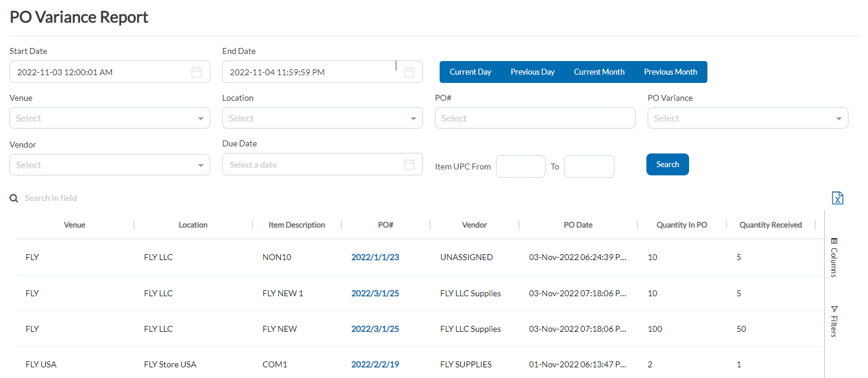Click the search-in-field magnifier icon
This screenshot has width=868, height=378.
[x=14, y=197]
